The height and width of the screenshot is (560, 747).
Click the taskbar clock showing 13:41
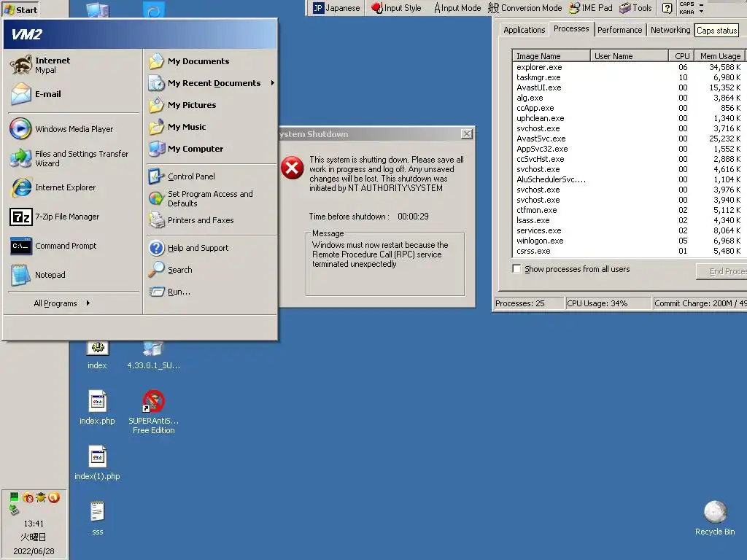tap(34, 524)
